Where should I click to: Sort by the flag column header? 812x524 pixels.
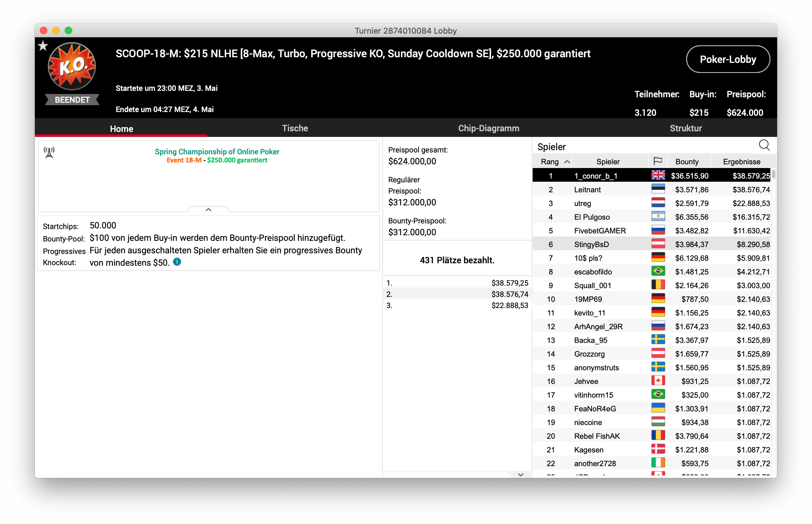(658, 161)
